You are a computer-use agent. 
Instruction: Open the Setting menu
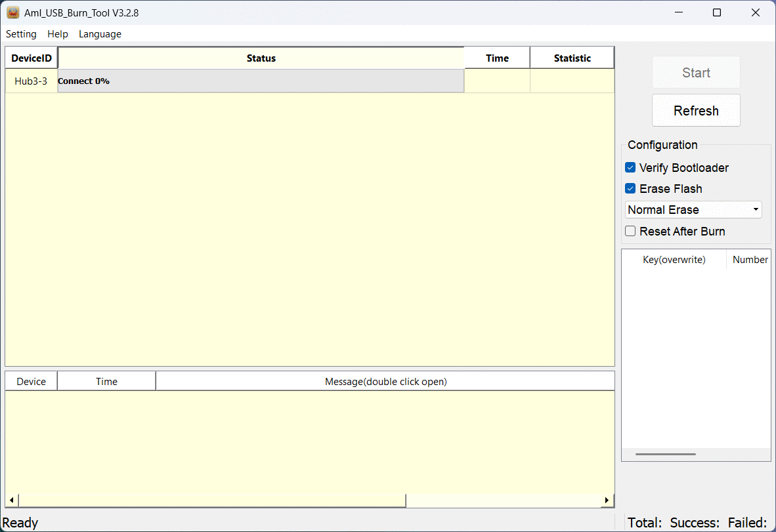[x=21, y=34]
